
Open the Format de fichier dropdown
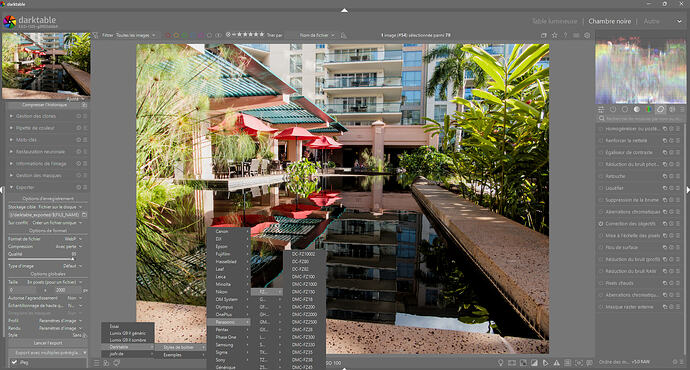coord(46,239)
